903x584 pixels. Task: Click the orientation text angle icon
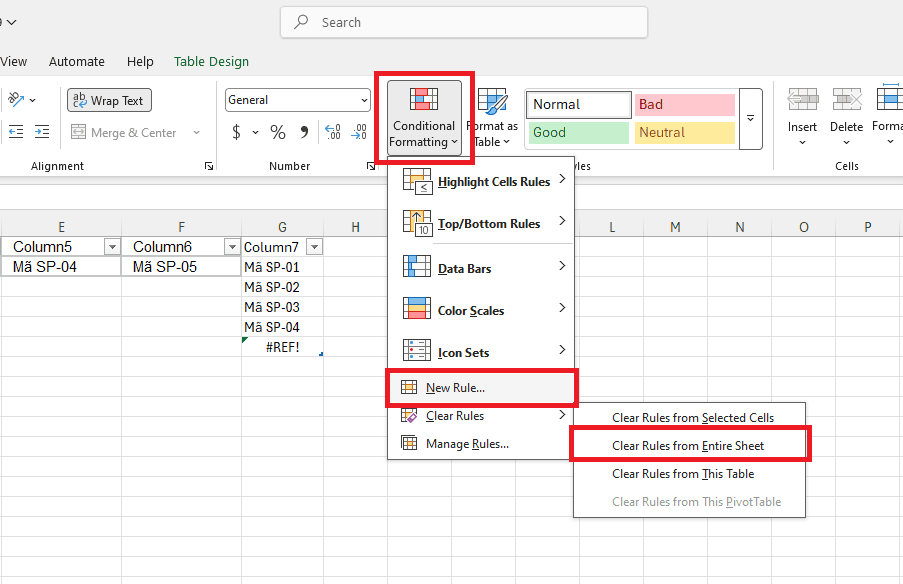click(x=16, y=100)
